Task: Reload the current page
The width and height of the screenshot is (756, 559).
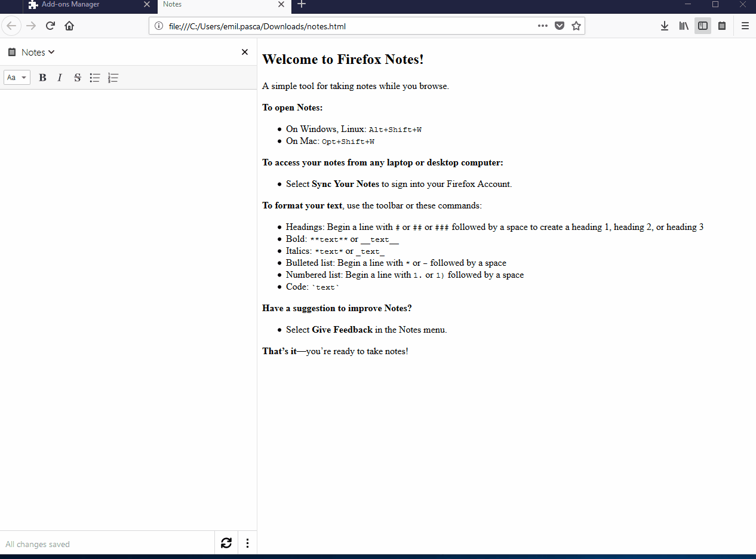Action: (50, 26)
